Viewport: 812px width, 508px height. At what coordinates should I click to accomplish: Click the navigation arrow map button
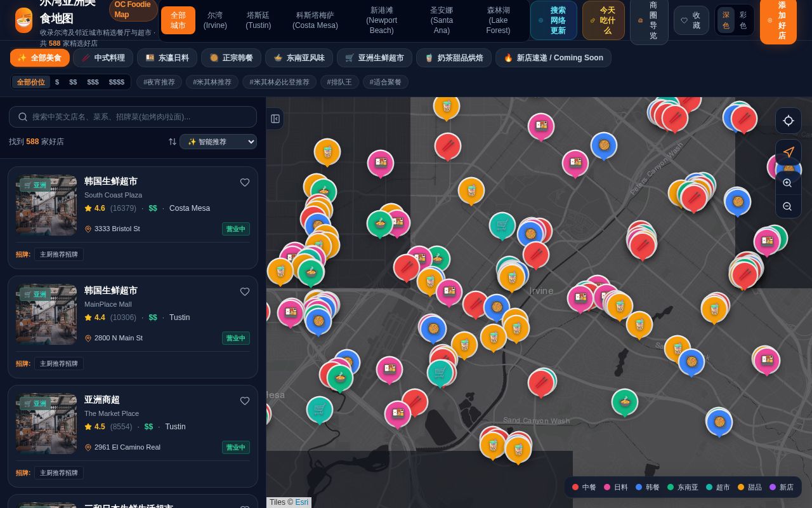(789, 152)
